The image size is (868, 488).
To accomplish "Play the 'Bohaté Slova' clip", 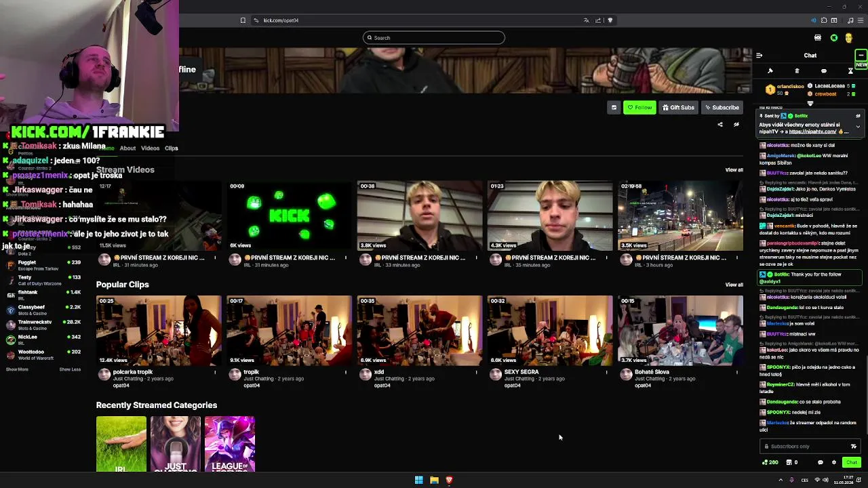I will pos(680,331).
